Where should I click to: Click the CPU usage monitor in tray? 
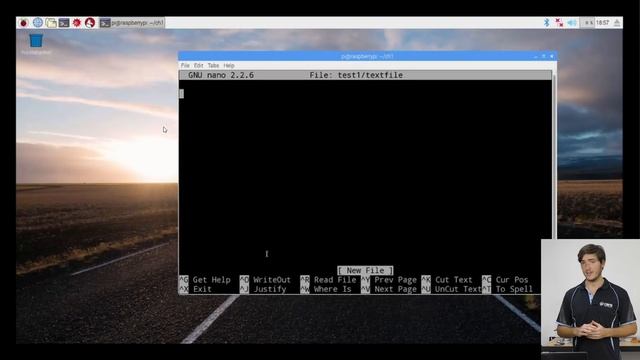pyautogui.click(x=587, y=23)
